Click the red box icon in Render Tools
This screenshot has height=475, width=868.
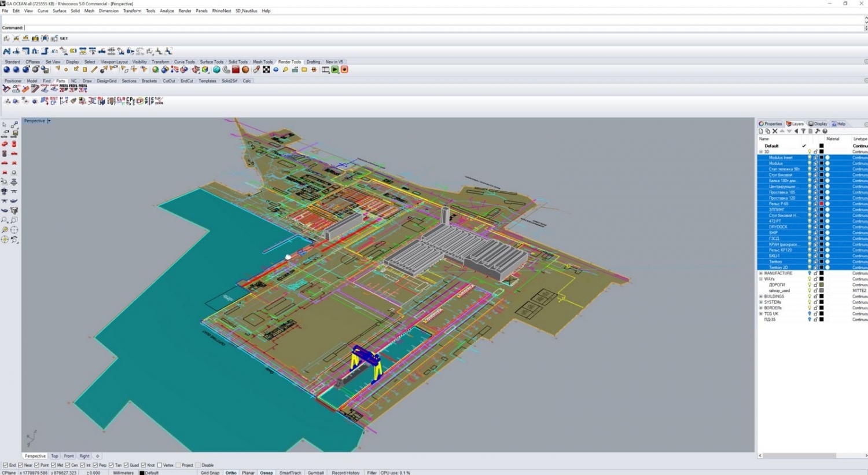tap(236, 70)
